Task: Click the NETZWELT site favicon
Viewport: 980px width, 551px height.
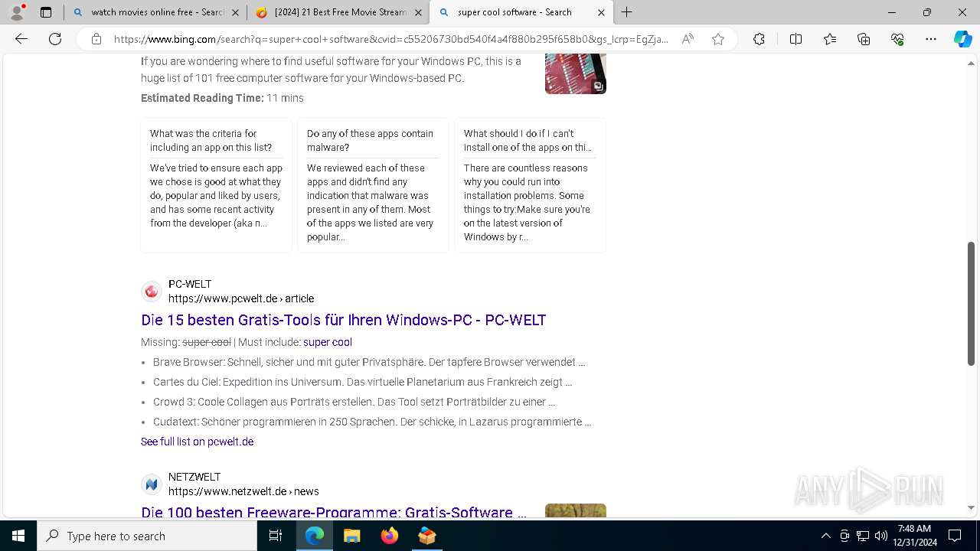Action: (152, 484)
